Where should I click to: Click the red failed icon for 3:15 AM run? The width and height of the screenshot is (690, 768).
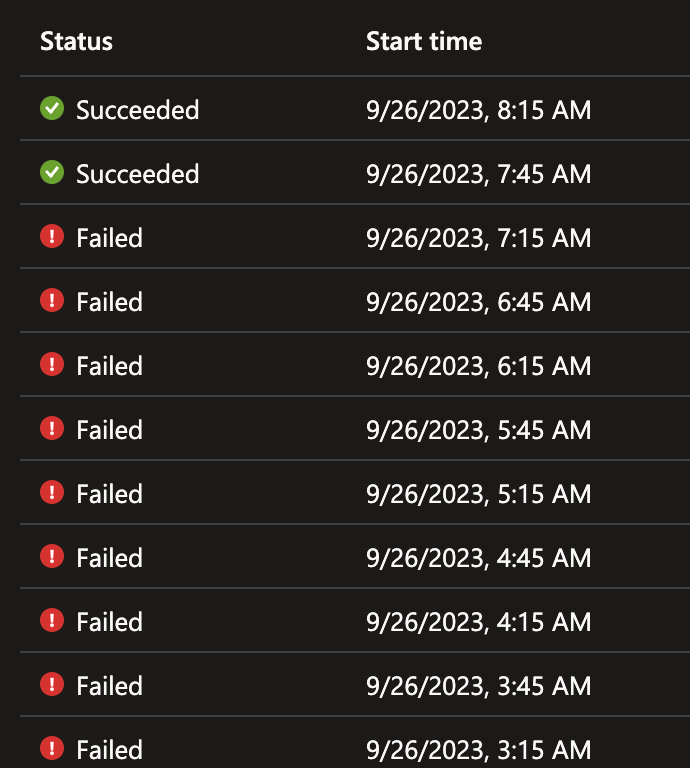pos(52,748)
